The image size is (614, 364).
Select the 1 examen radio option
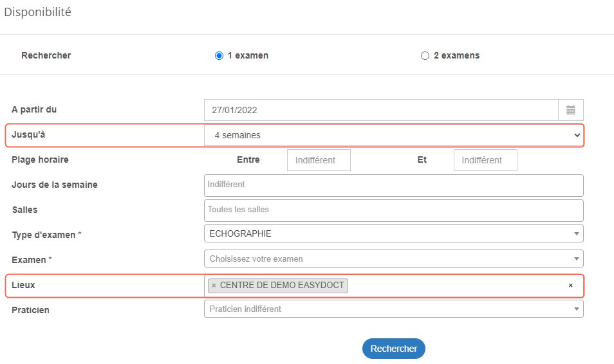pos(219,56)
